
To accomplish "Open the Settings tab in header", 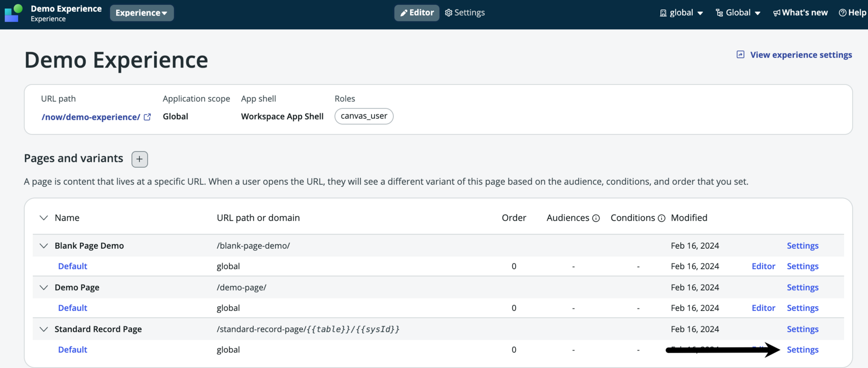I will pyautogui.click(x=465, y=13).
